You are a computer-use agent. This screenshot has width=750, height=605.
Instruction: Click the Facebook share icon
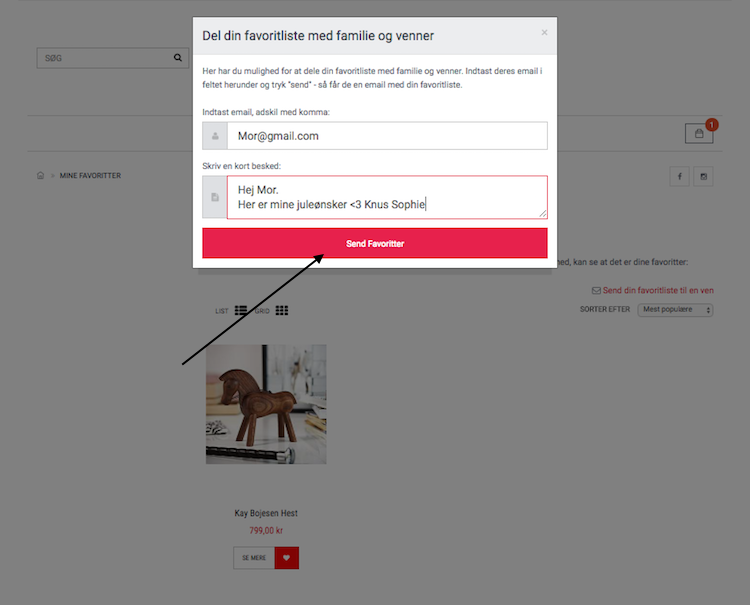(x=679, y=176)
